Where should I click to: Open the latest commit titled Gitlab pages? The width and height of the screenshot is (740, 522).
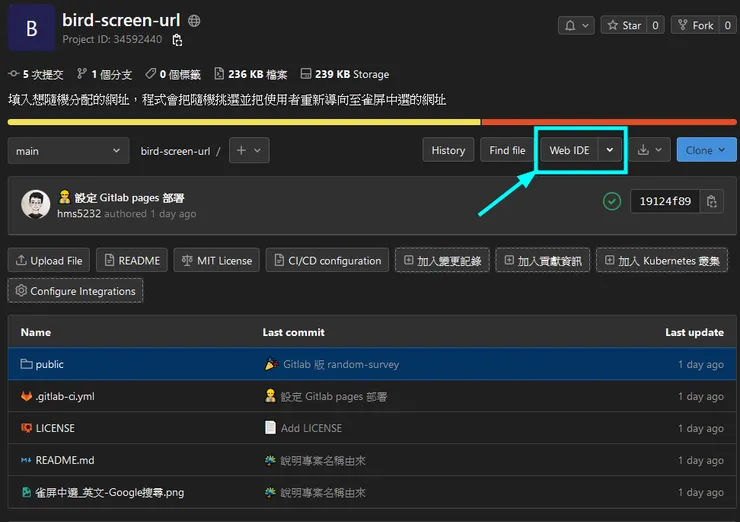click(x=129, y=198)
